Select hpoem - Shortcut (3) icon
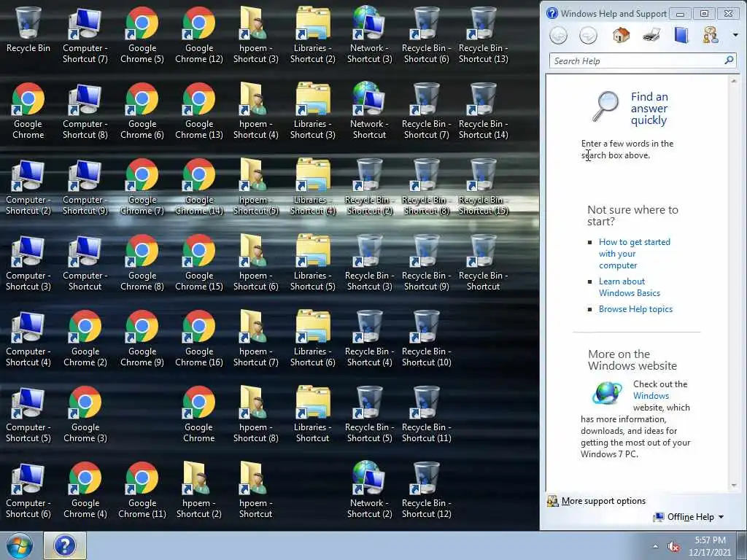This screenshot has width=747, height=560. [256, 35]
